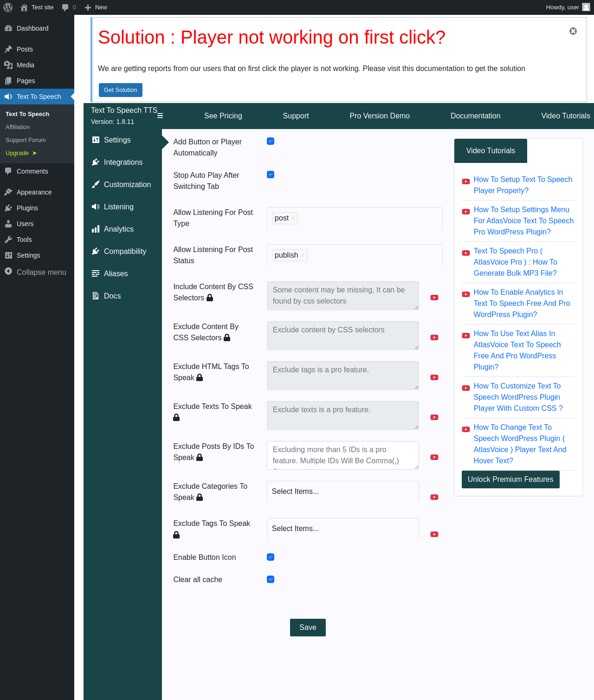This screenshot has width=594, height=700.
Task: Click the Exclude Posts By IDs text area
Action: tap(342, 455)
